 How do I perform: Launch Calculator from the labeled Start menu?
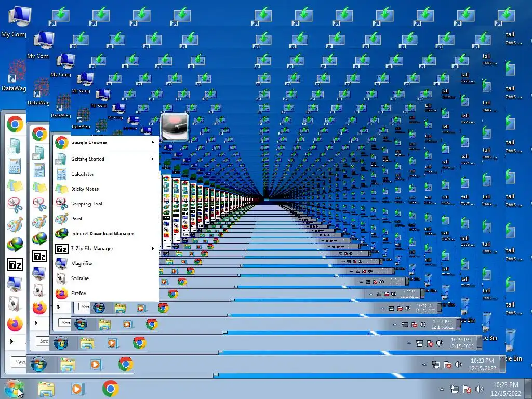(x=105, y=174)
